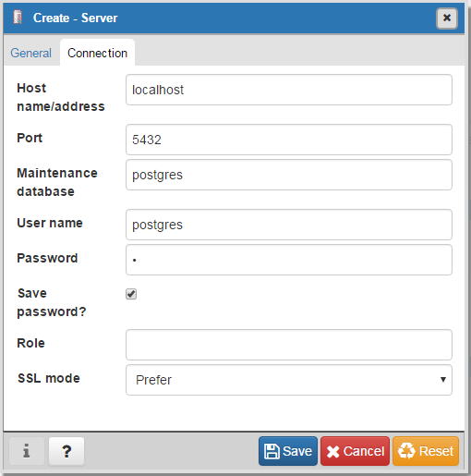Open the SSL mode dropdown
Viewport: 471px width, 476px height.
[x=289, y=380]
